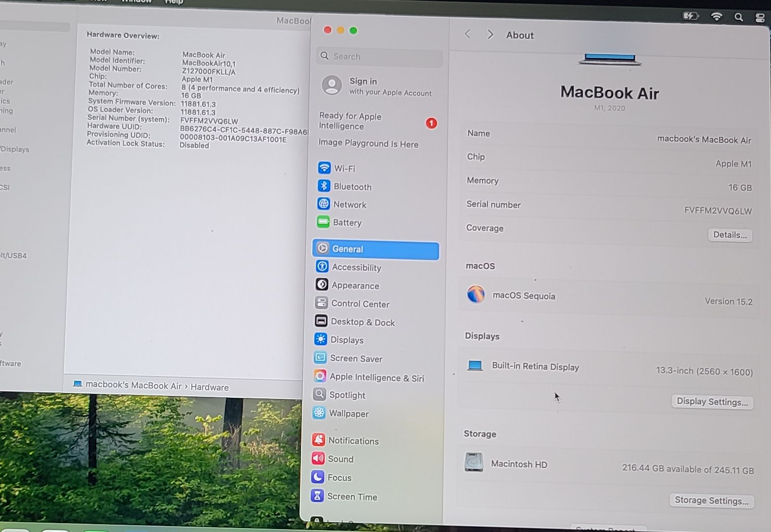Screen dimensions: 771x532
Task: Open Accessibility settings
Action: tap(356, 267)
